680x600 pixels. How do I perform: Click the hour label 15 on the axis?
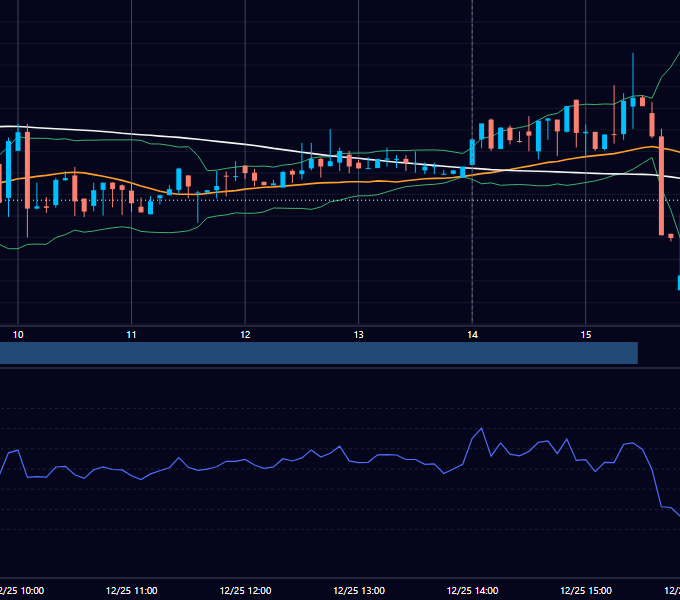pos(586,335)
